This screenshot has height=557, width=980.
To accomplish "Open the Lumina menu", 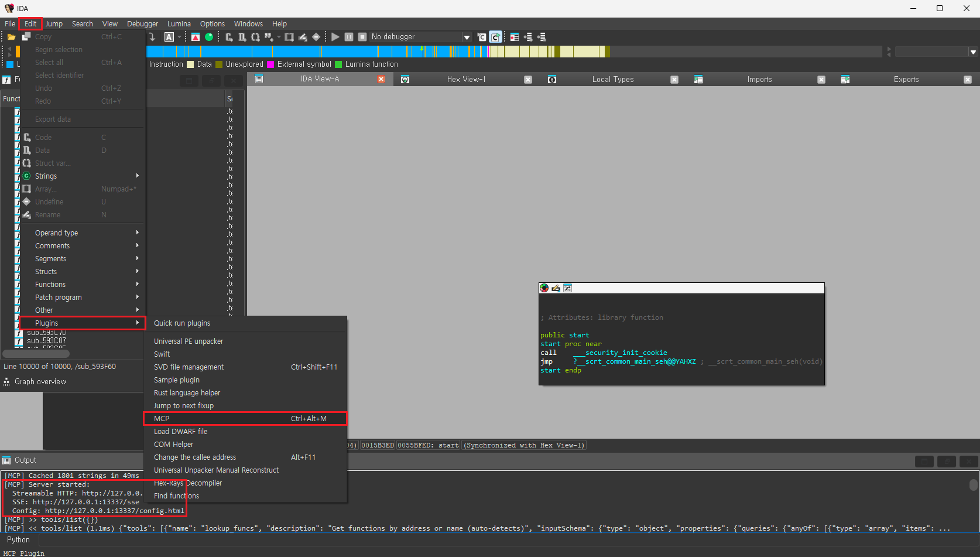I will (x=179, y=24).
